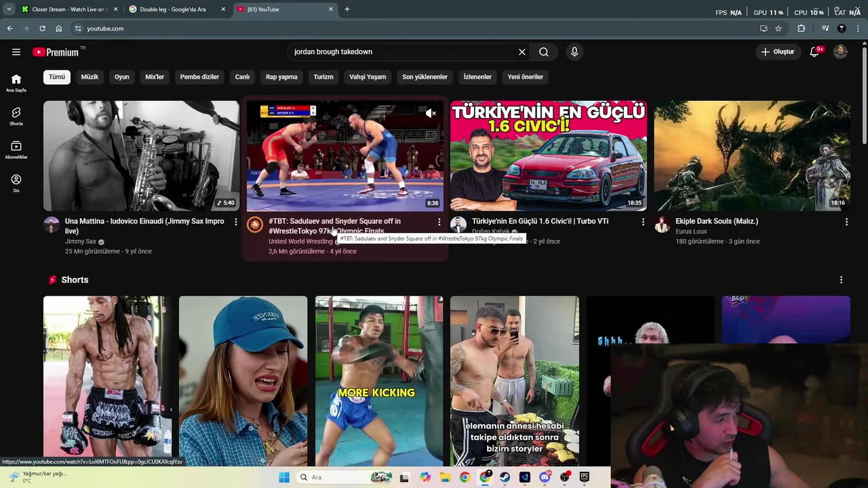
Task: Click the Oluştur create button
Action: [777, 52]
